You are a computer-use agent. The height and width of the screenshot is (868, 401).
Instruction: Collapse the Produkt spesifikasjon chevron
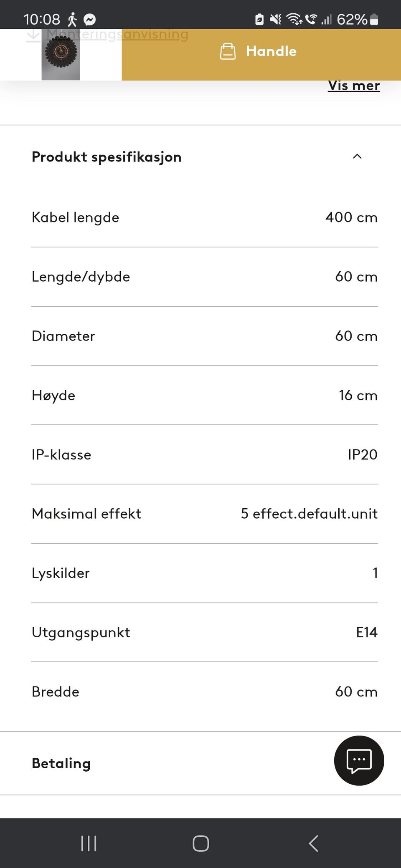[x=357, y=156]
